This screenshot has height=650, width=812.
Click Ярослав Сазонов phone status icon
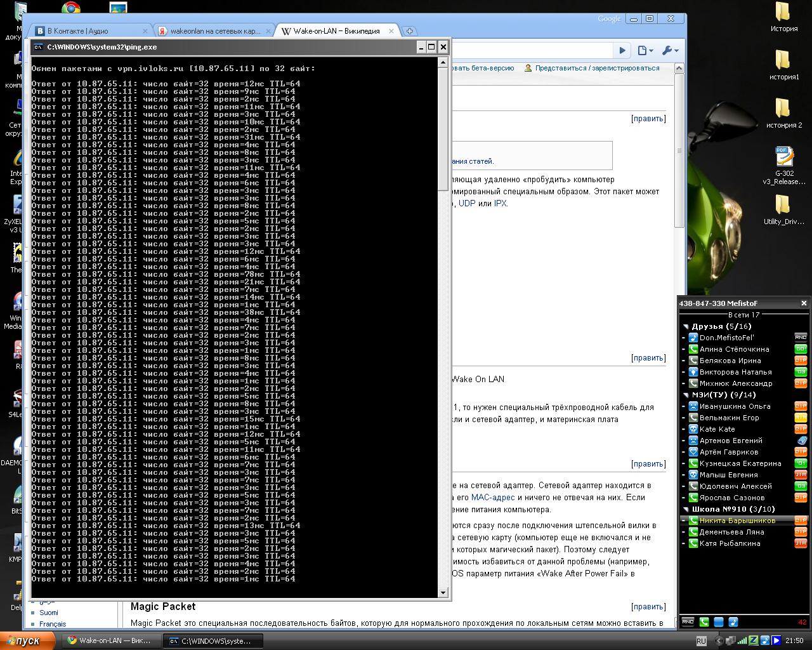click(693, 498)
